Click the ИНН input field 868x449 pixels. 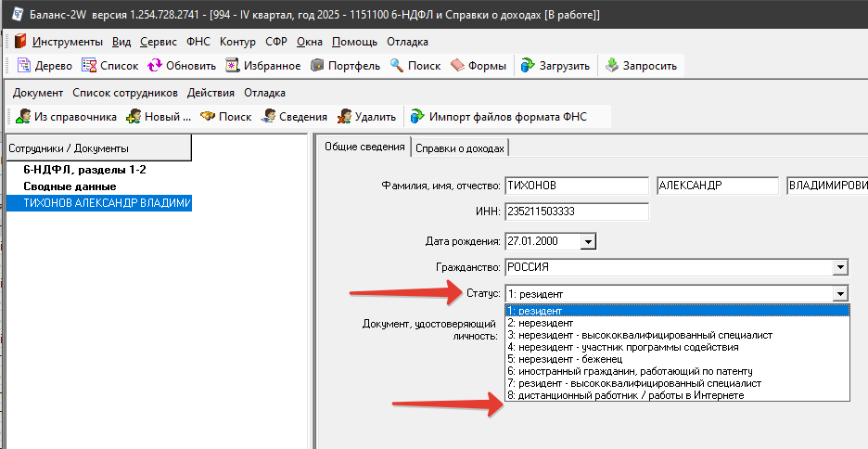pyautogui.click(x=576, y=212)
